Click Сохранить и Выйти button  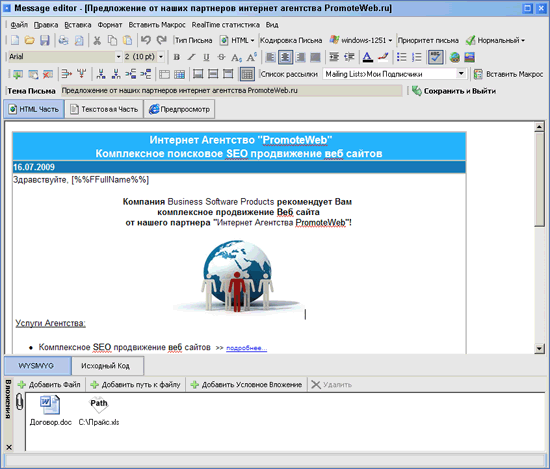pos(454,91)
